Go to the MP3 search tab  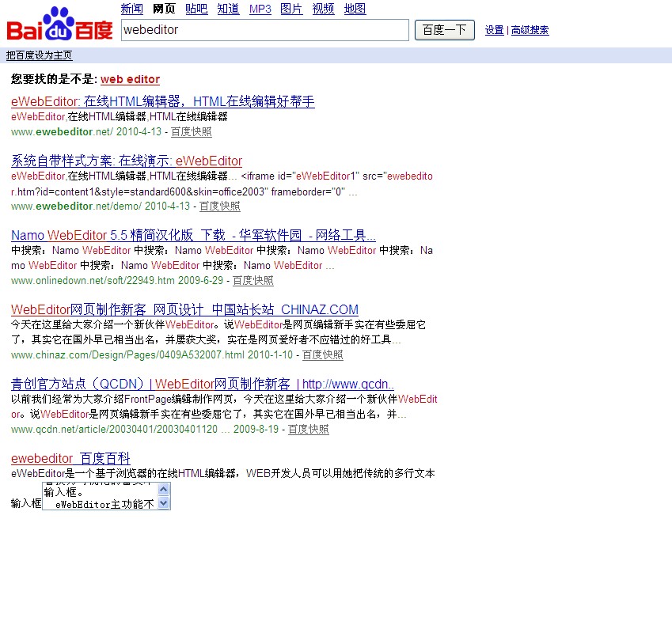(260, 9)
